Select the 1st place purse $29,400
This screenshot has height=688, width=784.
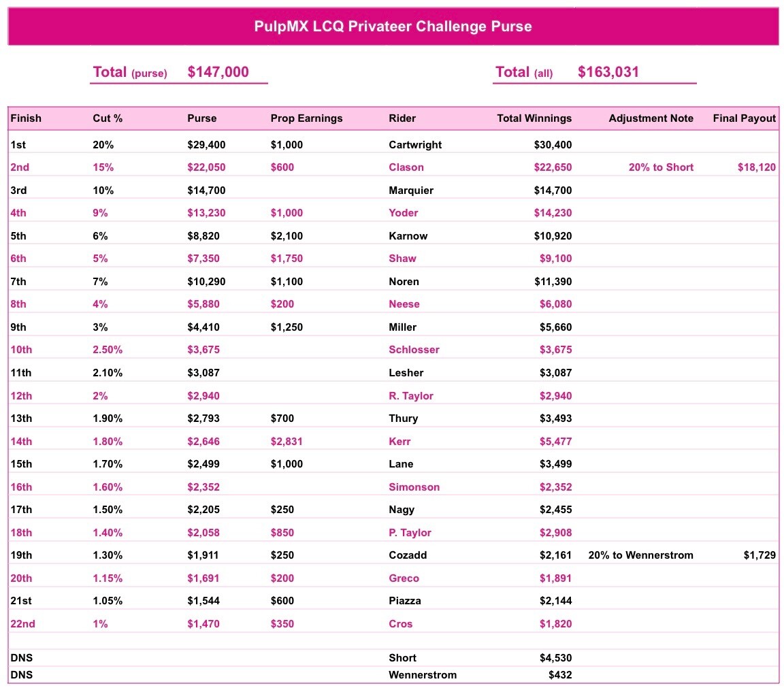click(206, 145)
